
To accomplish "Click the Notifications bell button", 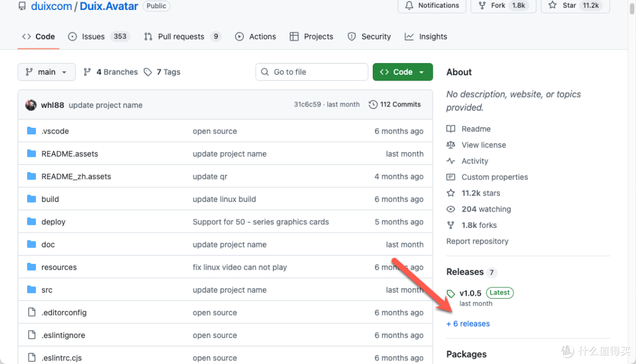I will pos(432,6).
